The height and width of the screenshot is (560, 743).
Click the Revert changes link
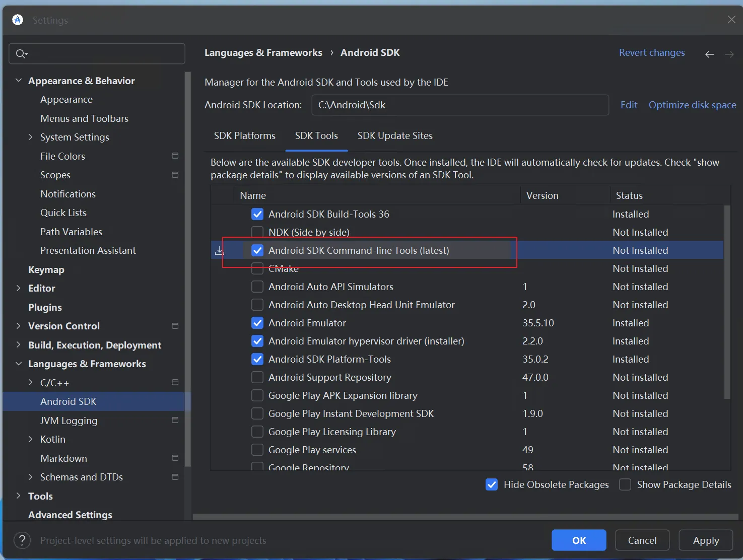[652, 52]
